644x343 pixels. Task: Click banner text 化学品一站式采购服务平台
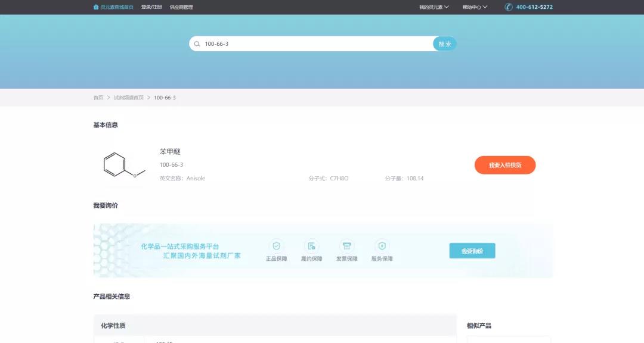point(180,246)
